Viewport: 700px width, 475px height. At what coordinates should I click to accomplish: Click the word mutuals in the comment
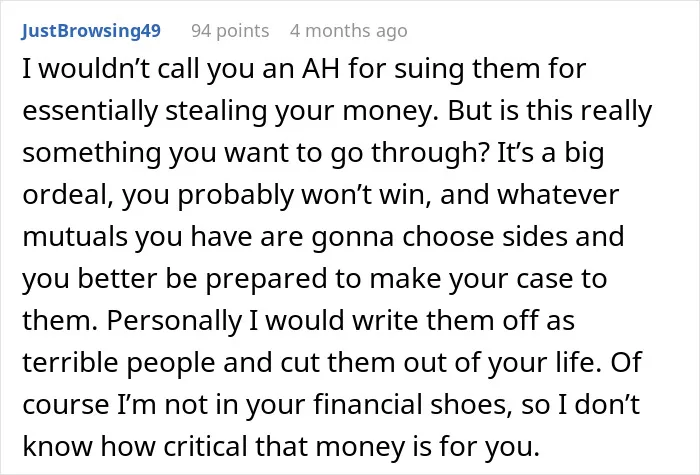pyautogui.click(x=75, y=237)
